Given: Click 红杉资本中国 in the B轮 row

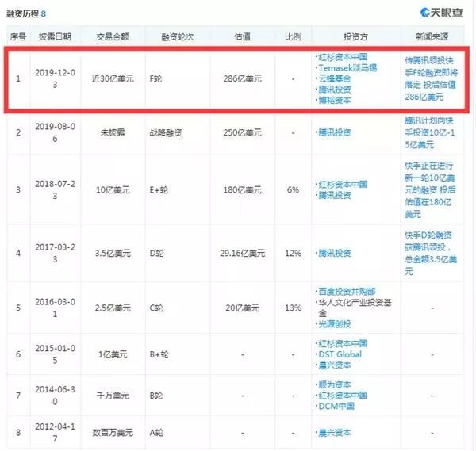Looking at the screenshot, I should (x=343, y=396).
